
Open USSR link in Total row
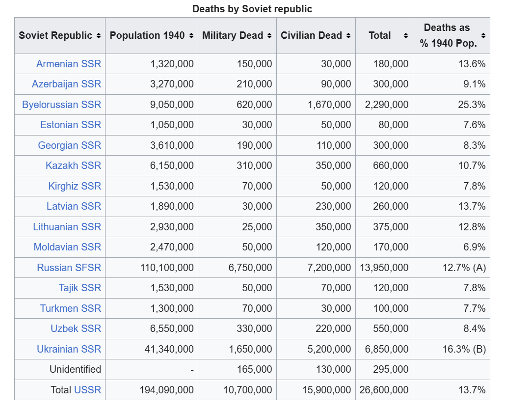pyautogui.click(x=87, y=389)
